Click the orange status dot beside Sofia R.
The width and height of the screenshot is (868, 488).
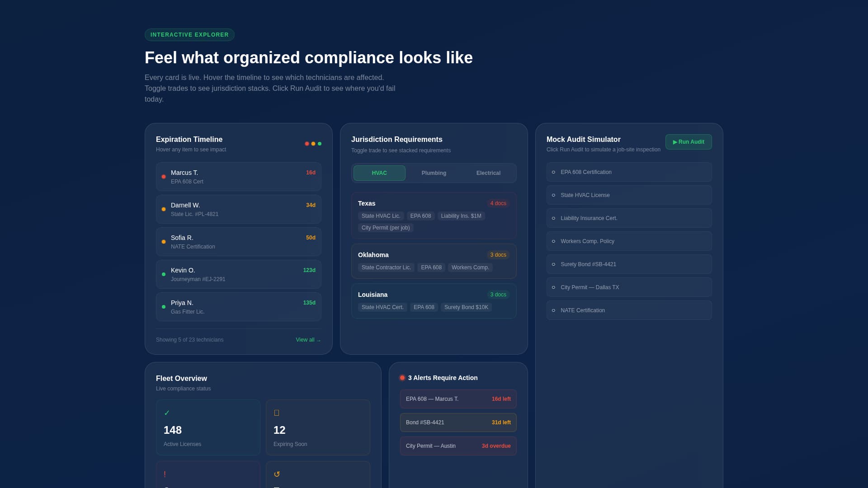click(x=164, y=242)
